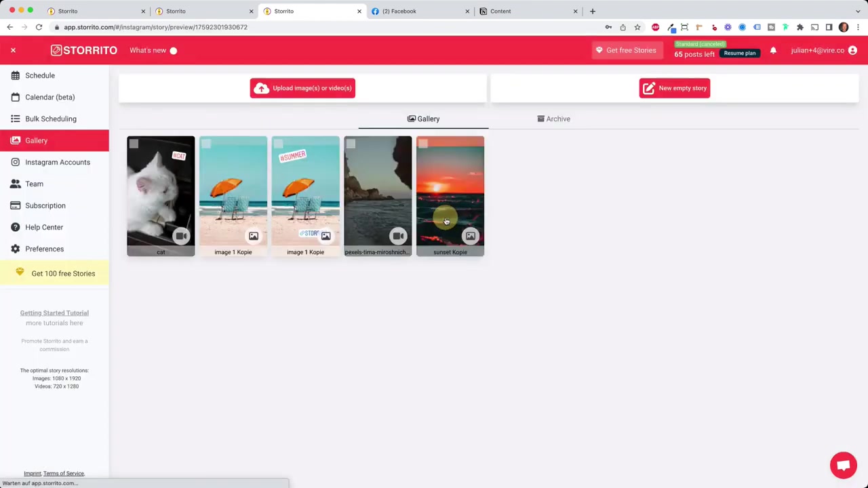Open the Extensions puzzle icon

pyautogui.click(x=800, y=27)
